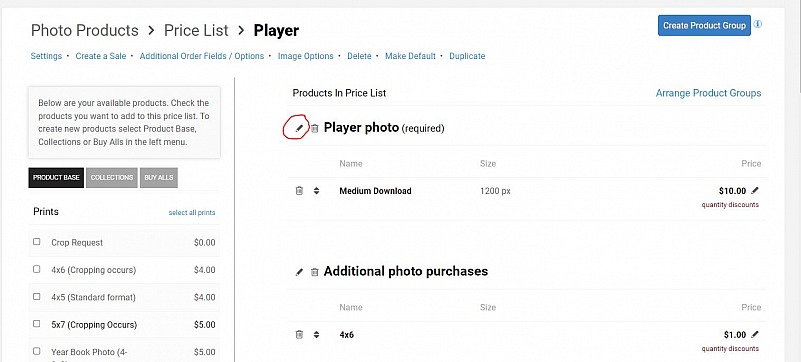801x362 pixels.
Task: Check the Crop Request checkbox
Action: click(x=36, y=242)
